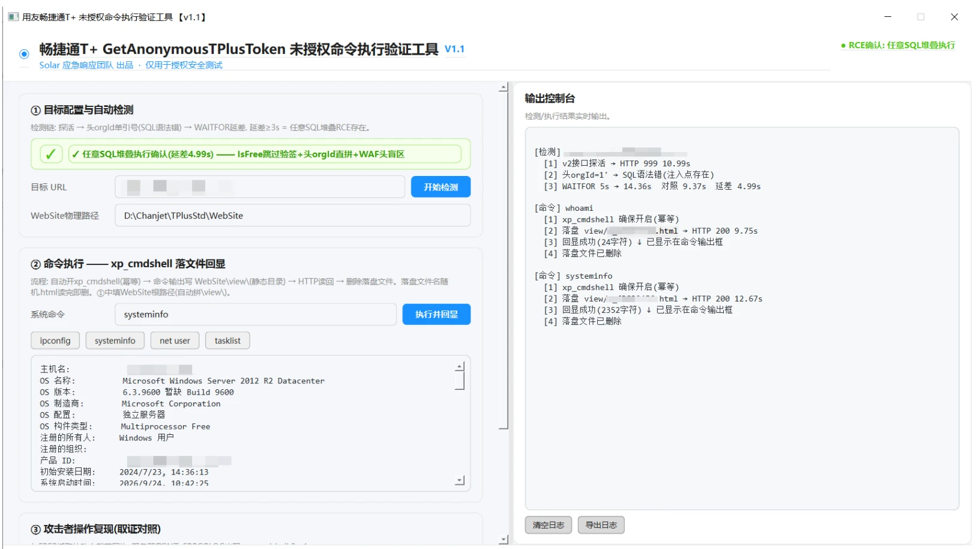Click the up arrow in the command output box
Viewport: 980px width, 549px height.
click(x=460, y=366)
